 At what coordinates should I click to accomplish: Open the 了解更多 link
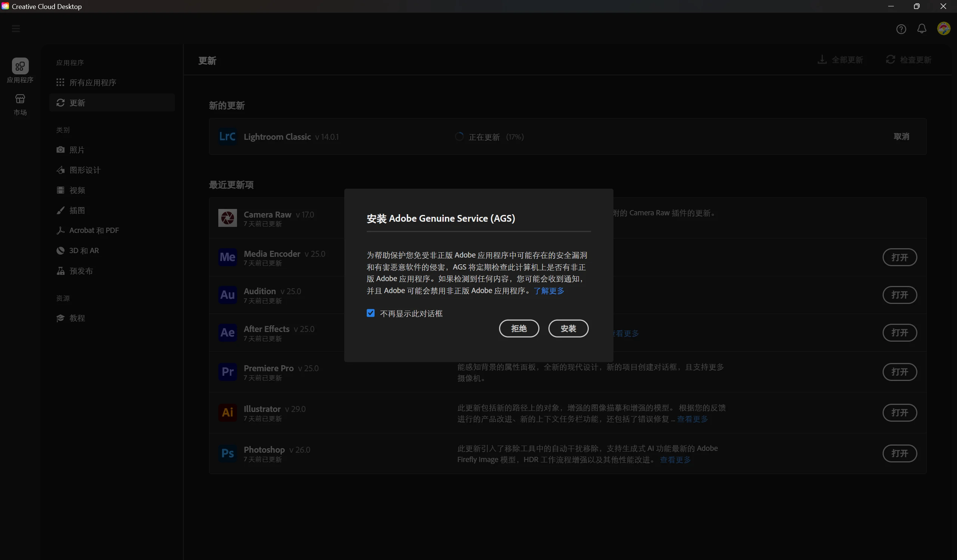(549, 290)
